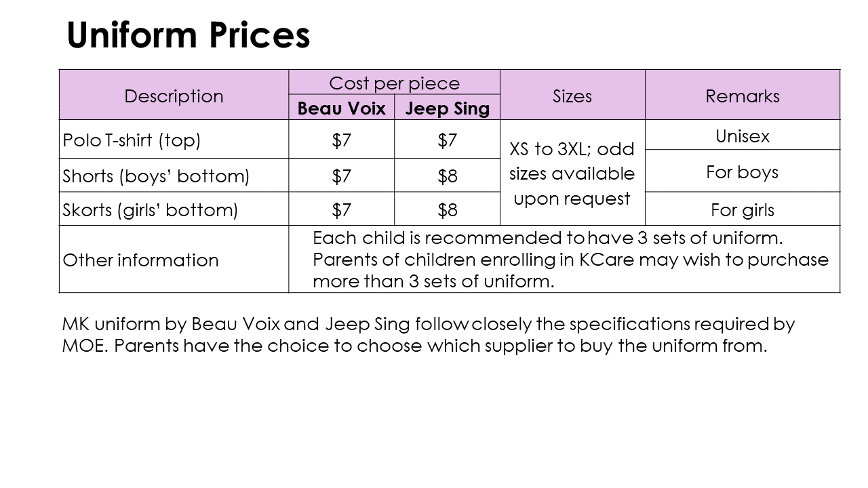Screen dimensions: 868x488
Task: Click the Jeep Sing price for Shorts
Action: tap(447, 176)
